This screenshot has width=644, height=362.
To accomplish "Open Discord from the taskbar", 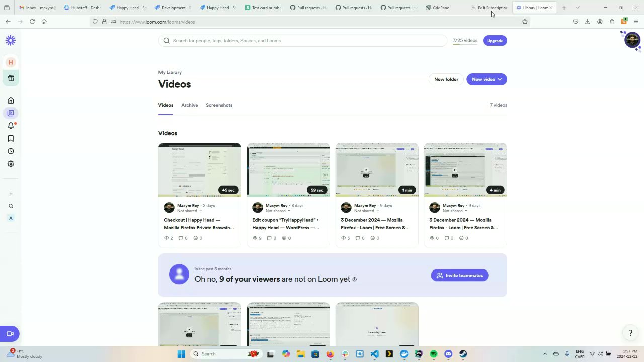I will click(448, 354).
